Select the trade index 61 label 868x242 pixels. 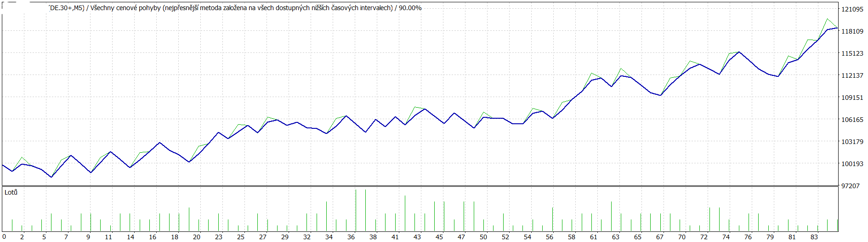(x=594, y=237)
